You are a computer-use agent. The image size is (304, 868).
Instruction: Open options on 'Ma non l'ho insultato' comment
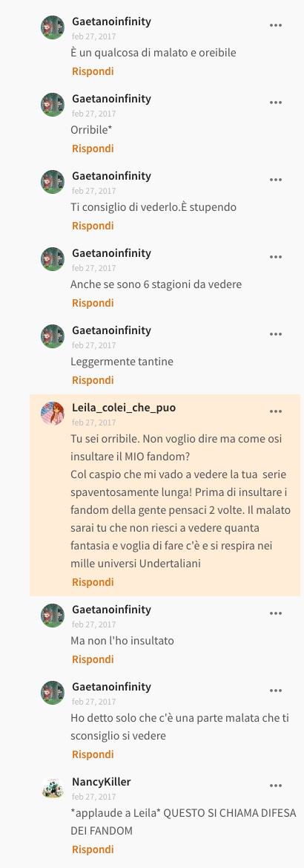275,613
